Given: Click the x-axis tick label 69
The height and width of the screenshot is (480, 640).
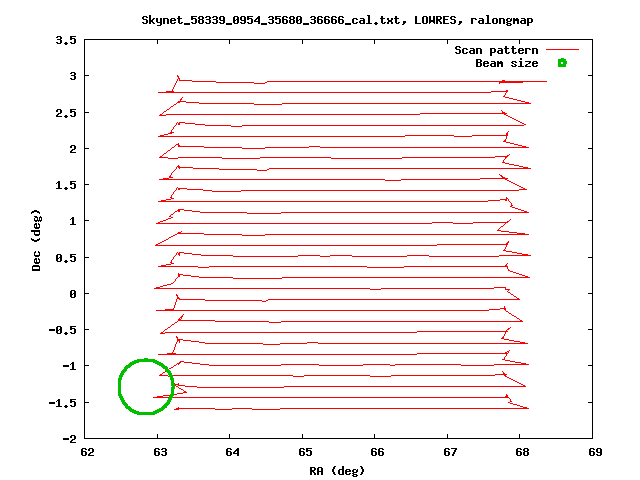Looking at the screenshot, I should point(595,452).
